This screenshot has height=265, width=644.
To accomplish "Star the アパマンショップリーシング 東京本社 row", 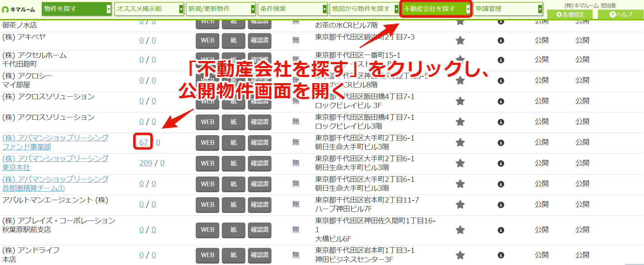I will (x=460, y=163).
